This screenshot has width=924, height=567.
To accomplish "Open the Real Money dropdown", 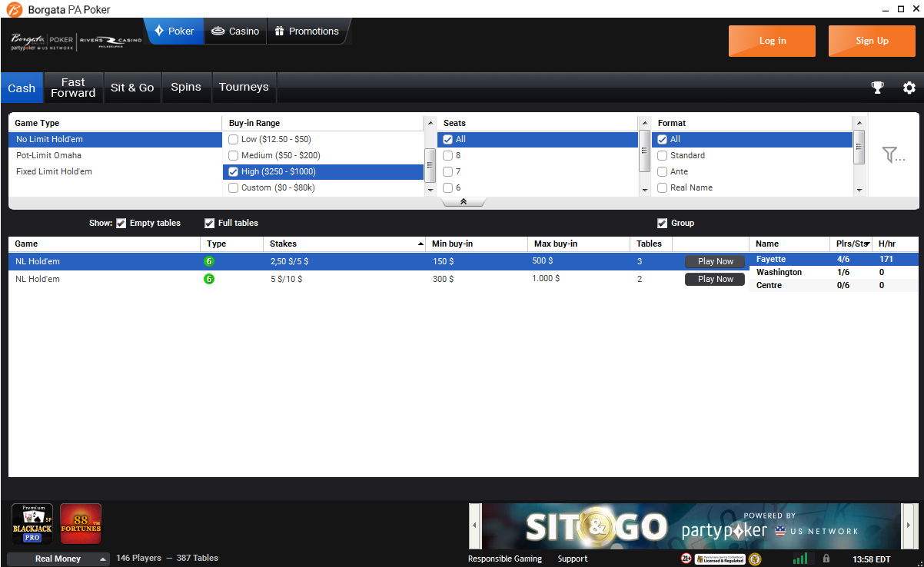I will pyautogui.click(x=58, y=559).
